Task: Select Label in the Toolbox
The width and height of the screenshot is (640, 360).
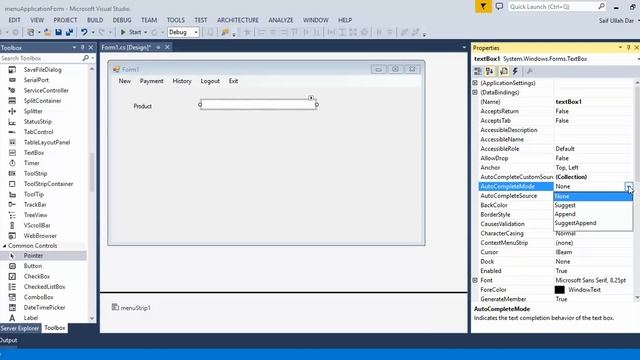Action: [31, 318]
